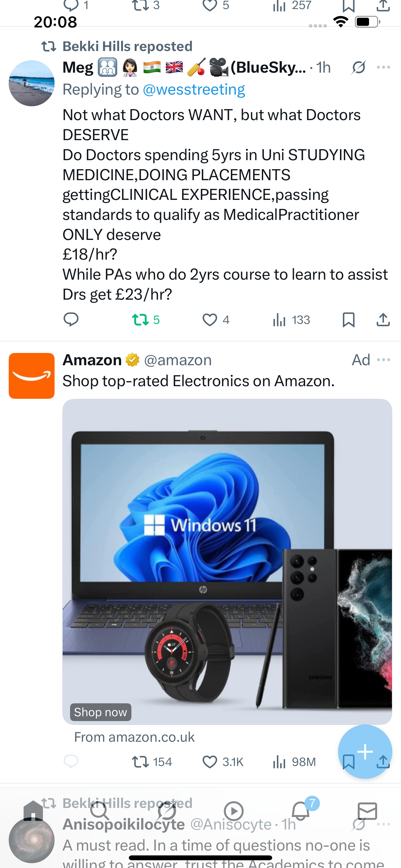This screenshot has width=401, height=868.
Task: Go to Home tab
Action: tap(33, 811)
